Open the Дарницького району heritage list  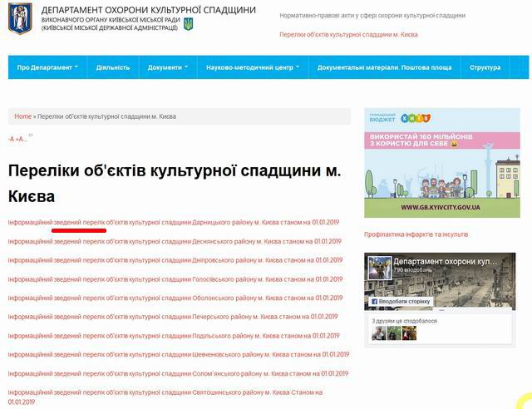pyautogui.click(x=174, y=222)
